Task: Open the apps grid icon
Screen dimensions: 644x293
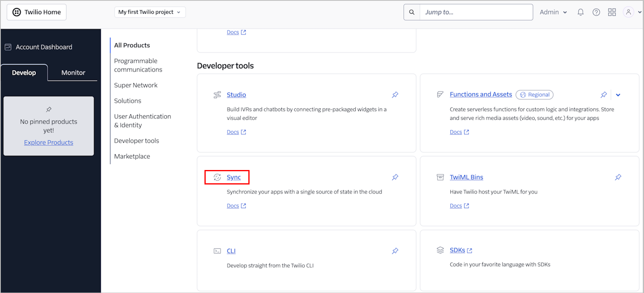Action: point(612,12)
